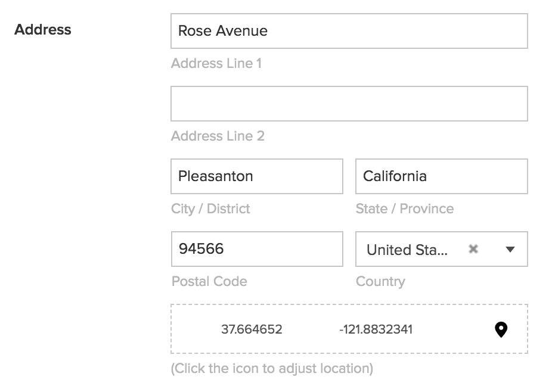552x392 pixels.
Task: Clear the selected country with the X icon
Action: [474, 249]
